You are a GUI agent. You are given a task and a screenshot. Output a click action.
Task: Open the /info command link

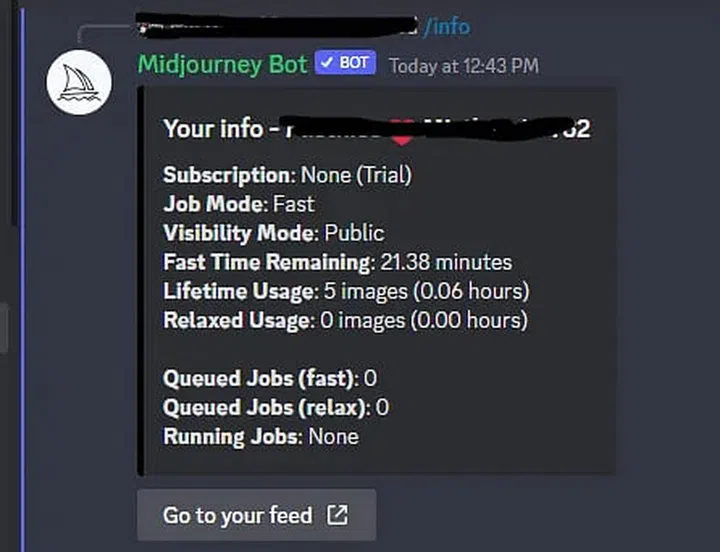(x=445, y=27)
